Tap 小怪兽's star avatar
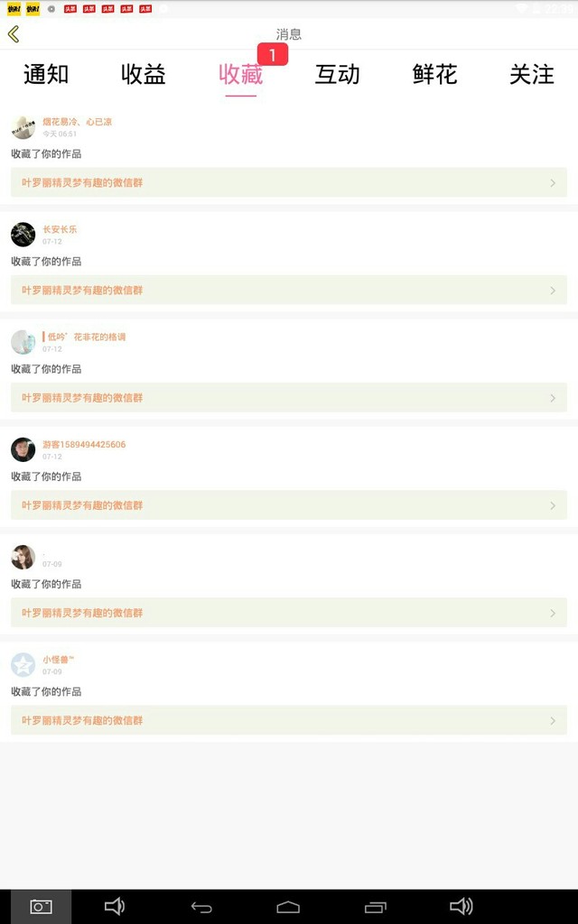Image resolution: width=578 pixels, height=924 pixels. 23,665
